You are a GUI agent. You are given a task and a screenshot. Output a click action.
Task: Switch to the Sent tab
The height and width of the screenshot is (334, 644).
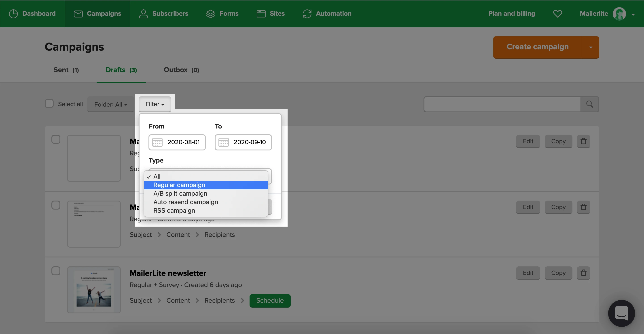click(66, 70)
